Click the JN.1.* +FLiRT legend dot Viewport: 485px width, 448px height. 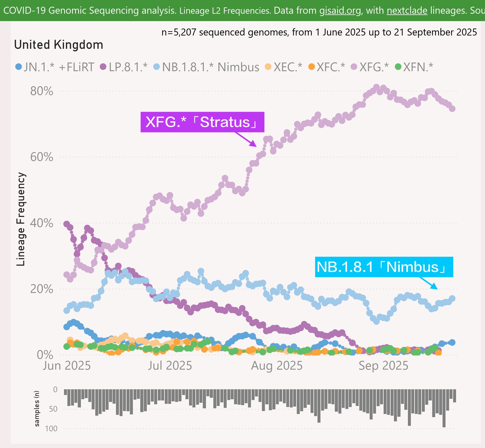pos(18,67)
